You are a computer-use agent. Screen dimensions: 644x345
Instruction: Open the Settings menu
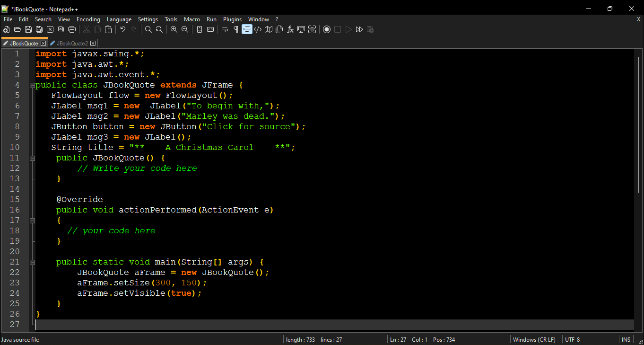(148, 19)
